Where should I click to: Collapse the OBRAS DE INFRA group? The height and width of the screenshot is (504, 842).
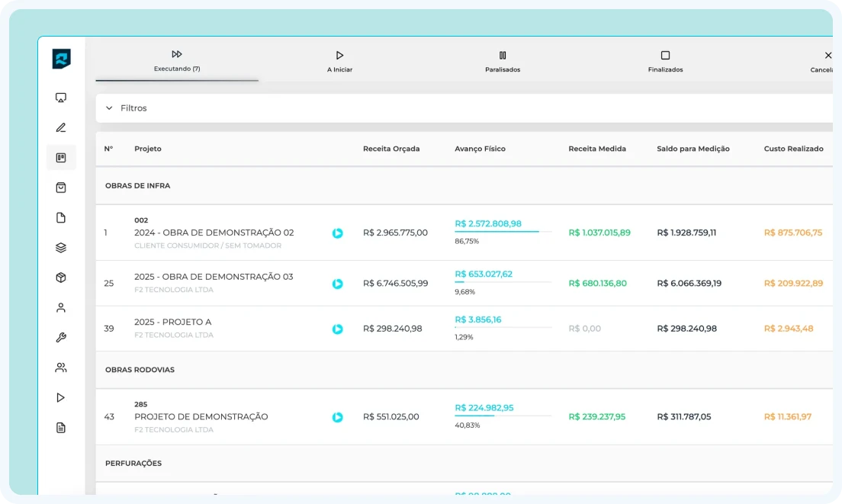[x=138, y=186]
